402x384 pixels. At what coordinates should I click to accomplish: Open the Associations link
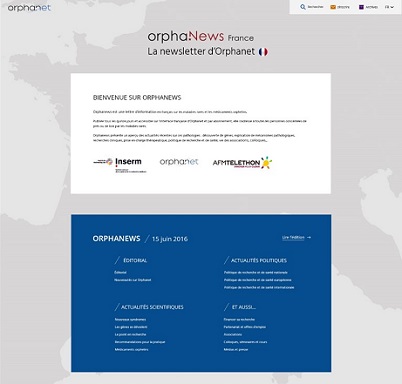pos(233,334)
